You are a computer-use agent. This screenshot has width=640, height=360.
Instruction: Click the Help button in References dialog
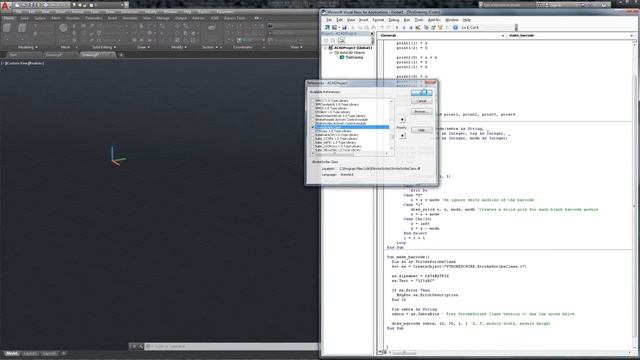click(421, 130)
